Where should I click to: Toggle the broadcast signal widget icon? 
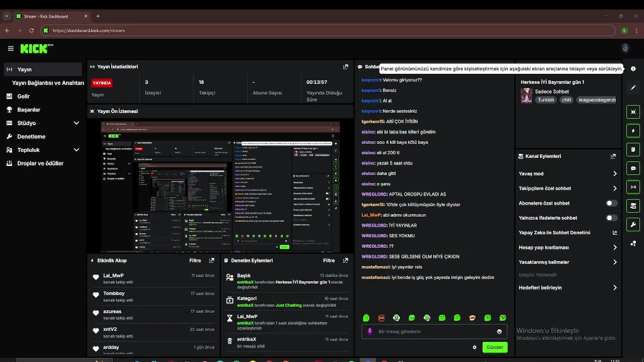633,187
